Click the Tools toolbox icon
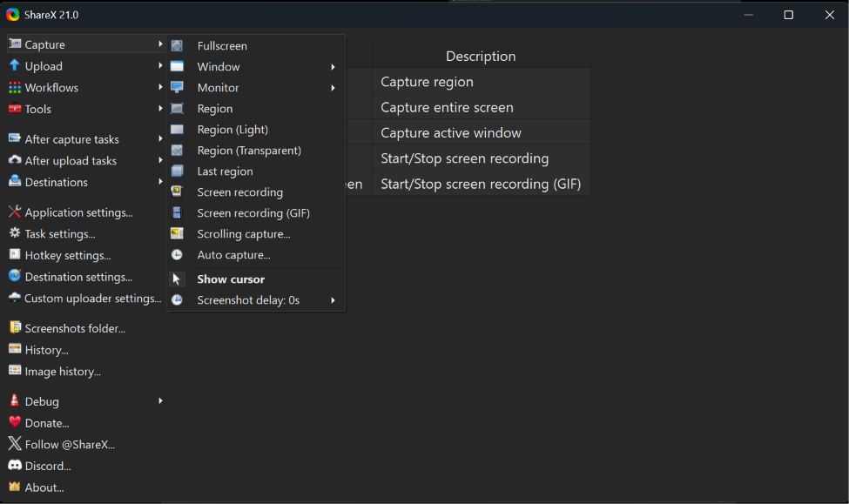Viewport: 849px width, 504px height. (x=15, y=108)
